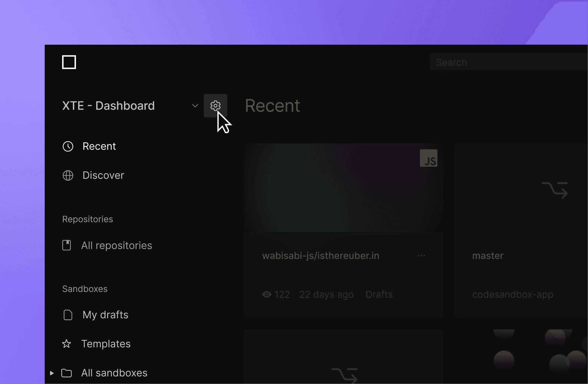Image resolution: width=588 pixels, height=384 pixels.
Task: Click the repository icon next to All repositories
Action: [x=67, y=245]
